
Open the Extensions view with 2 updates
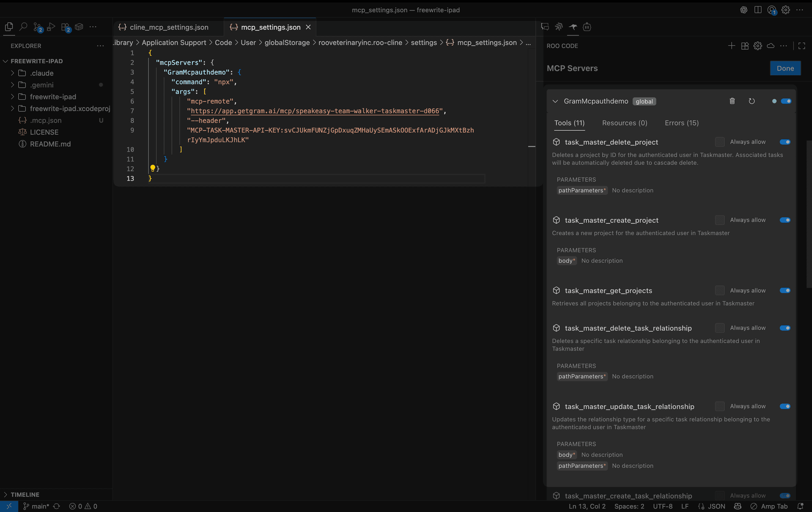pyautogui.click(x=66, y=27)
